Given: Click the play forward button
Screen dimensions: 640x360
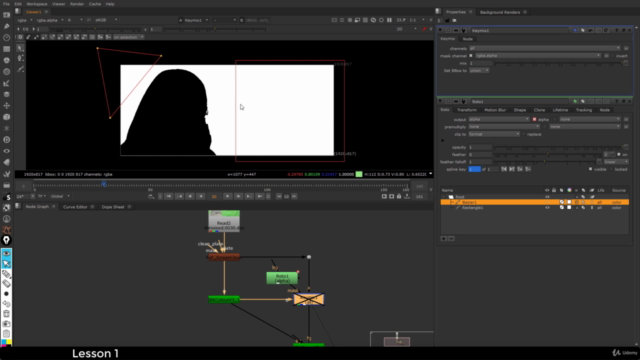Looking at the screenshot, I should coord(227,196).
